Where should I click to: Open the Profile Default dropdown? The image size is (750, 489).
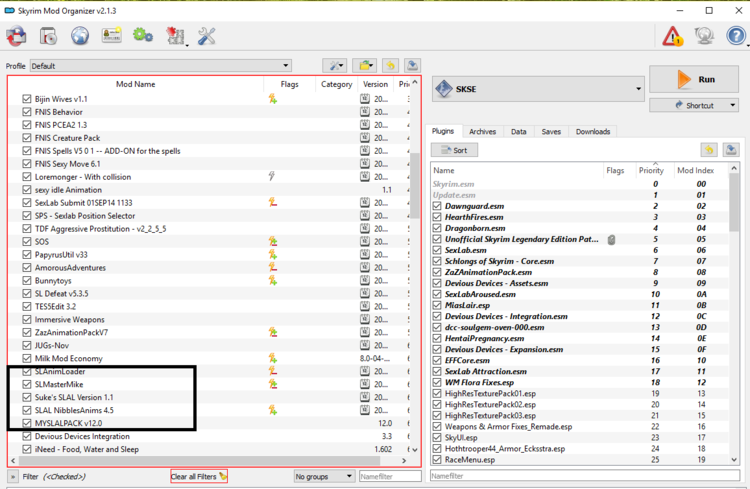tap(161, 66)
